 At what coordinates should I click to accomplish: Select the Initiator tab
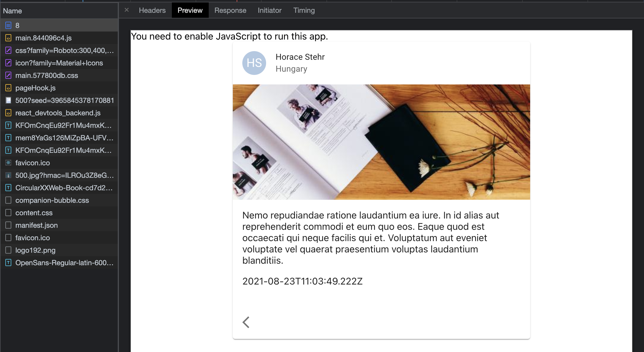click(x=269, y=10)
